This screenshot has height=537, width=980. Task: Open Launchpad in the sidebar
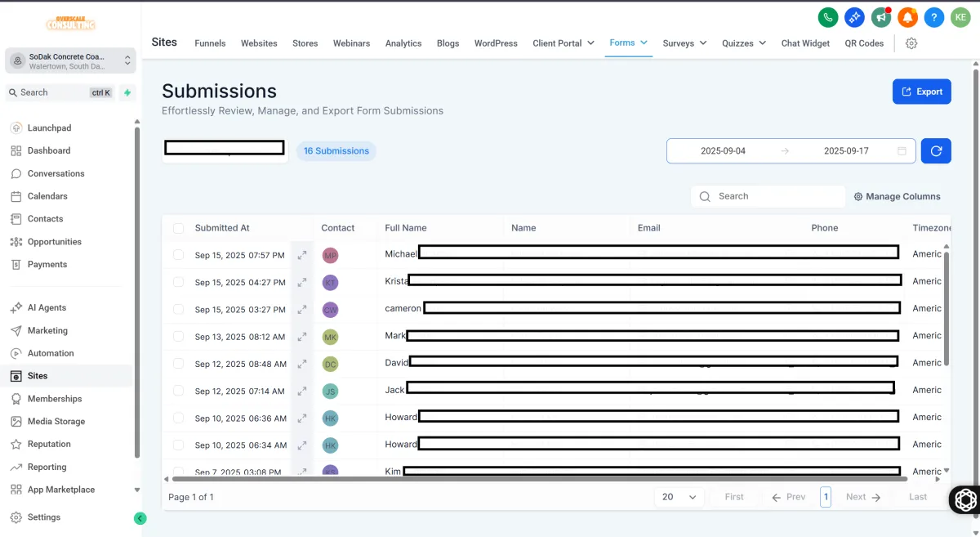49,128
